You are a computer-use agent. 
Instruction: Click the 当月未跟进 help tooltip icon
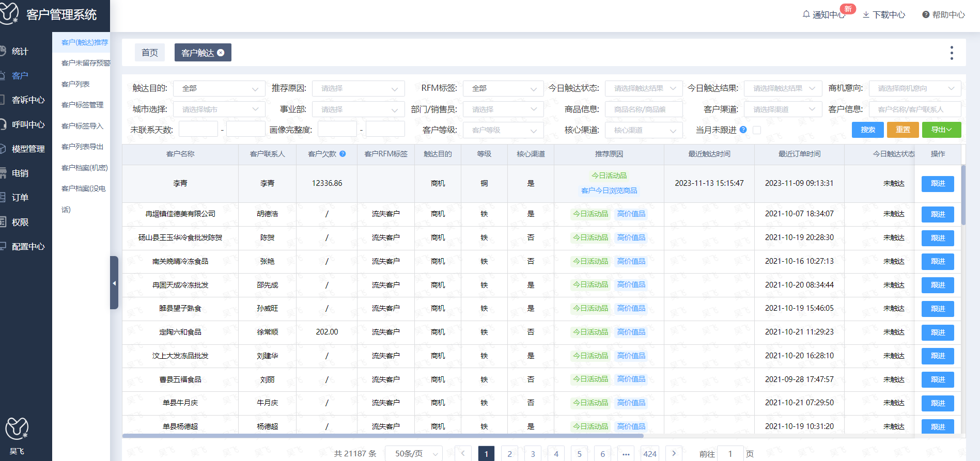tap(743, 130)
